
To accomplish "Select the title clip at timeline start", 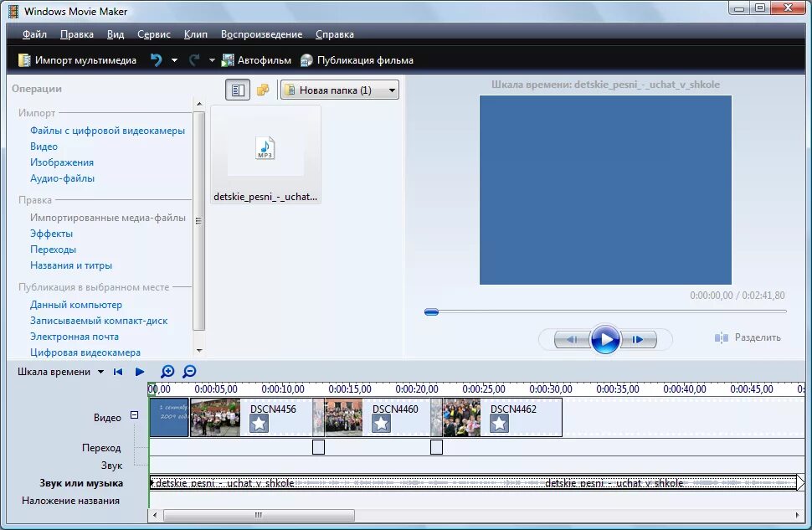I will [169, 418].
